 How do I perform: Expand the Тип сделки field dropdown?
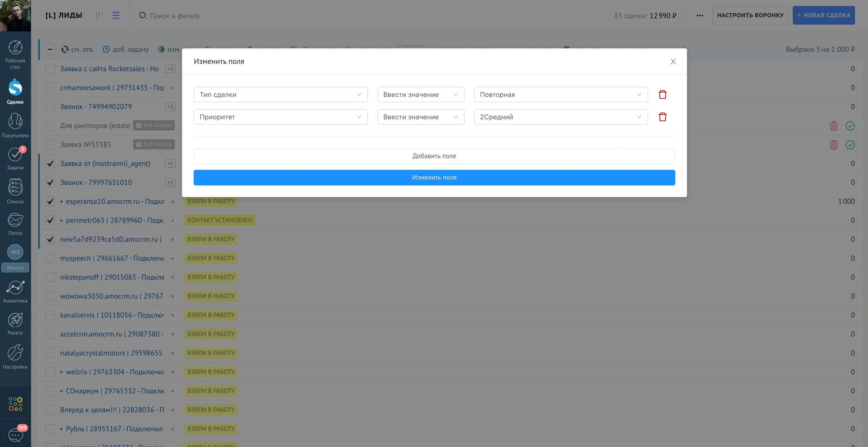[x=280, y=95]
